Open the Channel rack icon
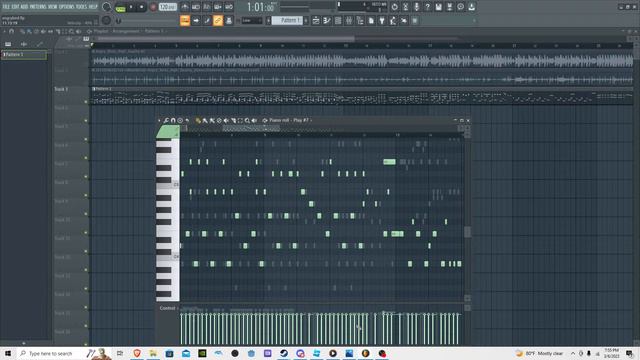 pos(338,20)
